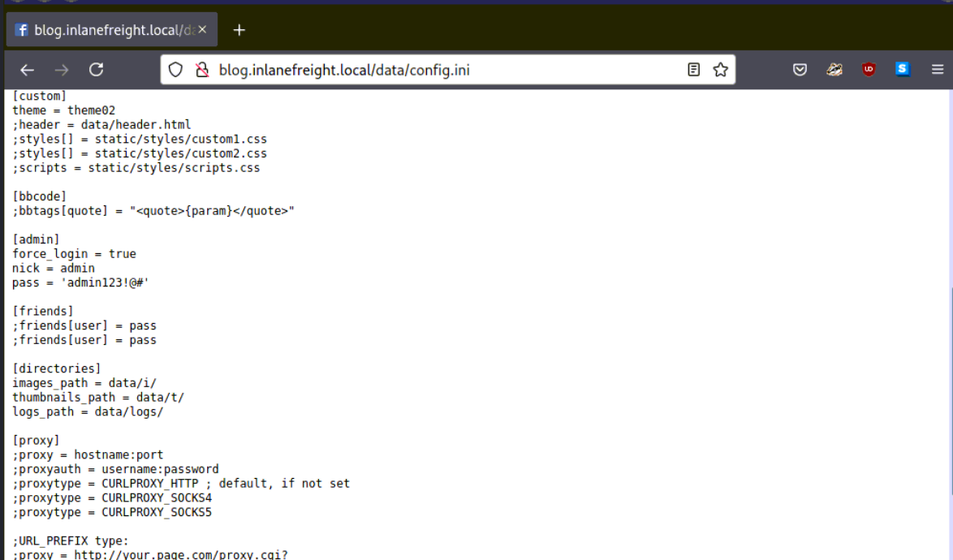Click the vertical page scrollbar
Image resolution: width=953 pixels, height=560 pixels.
951,392
